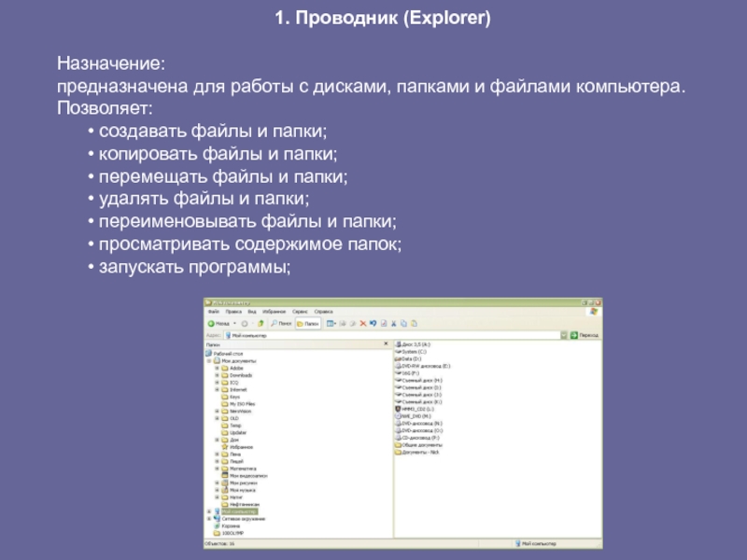747x560 pixels.
Task: Click the Move To toolbar icon
Action: tap(343, 323)
